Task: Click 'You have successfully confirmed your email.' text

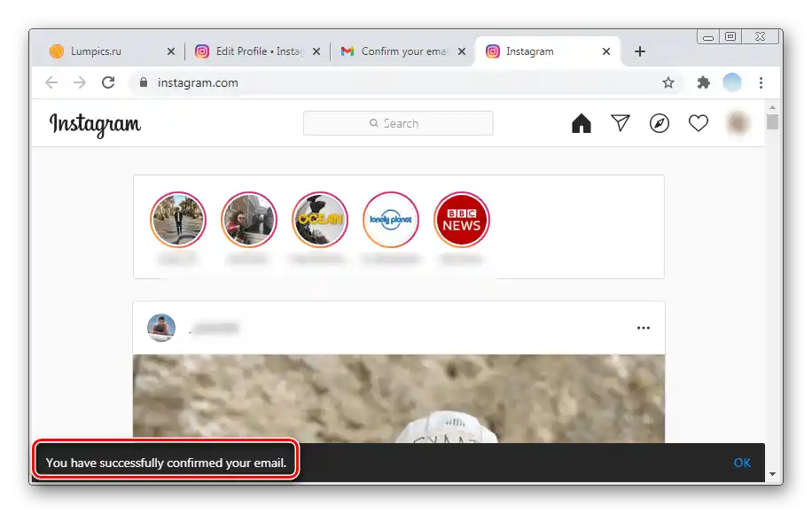Action: (x=166, y=463)
